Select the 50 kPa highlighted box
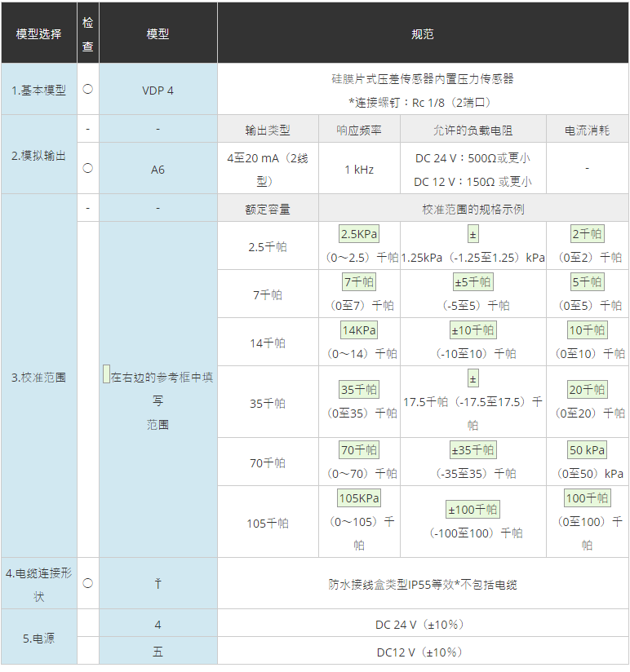Viewport: 630px width, 672px height. [x=588, y=449]
